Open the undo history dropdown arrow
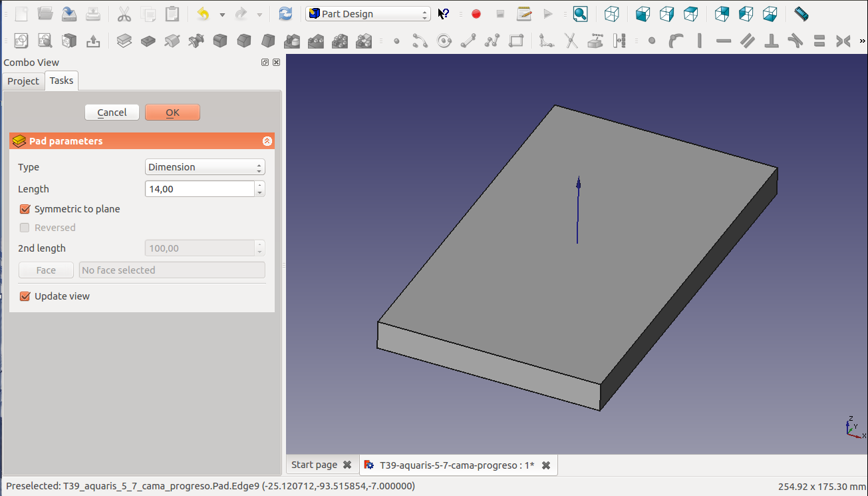This screenshot has height=496, width=868. point(222,15)
